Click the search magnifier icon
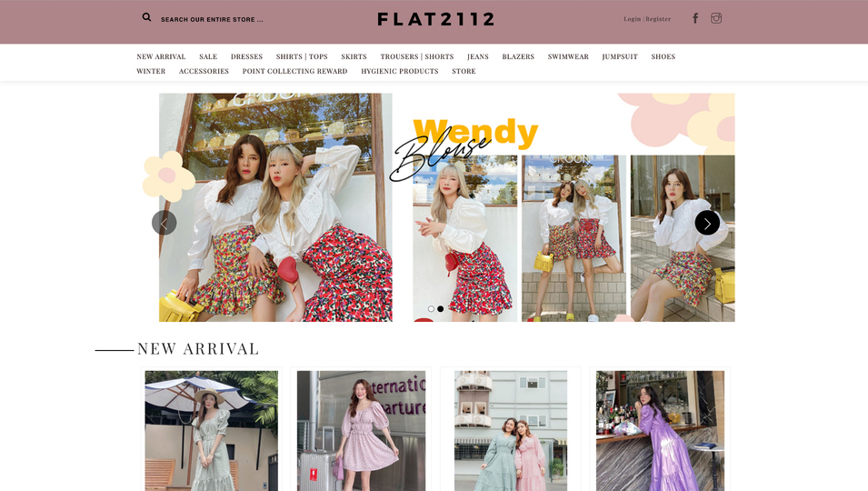This screenshot has width=868, height=491. [x=146, y=17]
